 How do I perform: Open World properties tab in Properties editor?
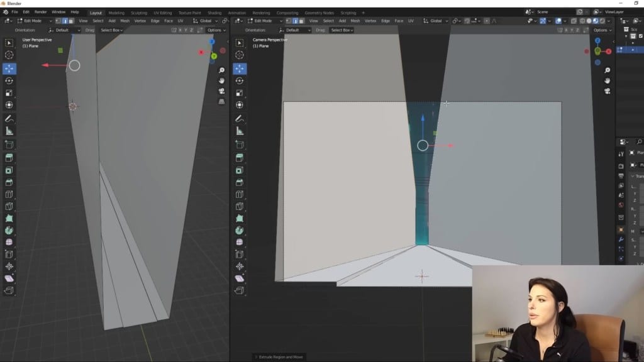click(x=621, y=206)
